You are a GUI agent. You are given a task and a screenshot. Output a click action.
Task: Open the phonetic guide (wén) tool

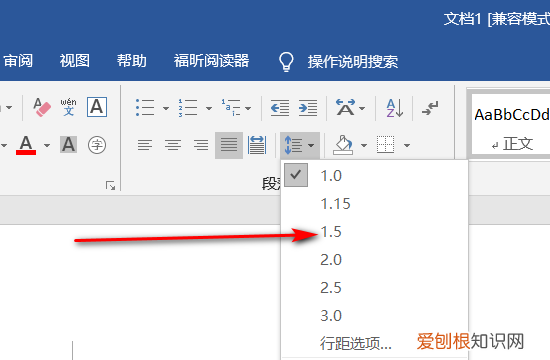pyautogui.click(x=68, y=107)
